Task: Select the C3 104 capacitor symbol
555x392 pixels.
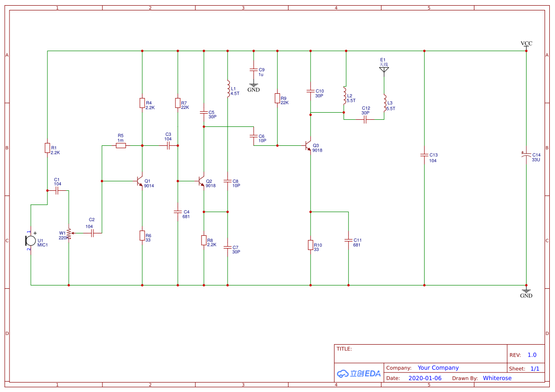Action: [x=168, y=146]
